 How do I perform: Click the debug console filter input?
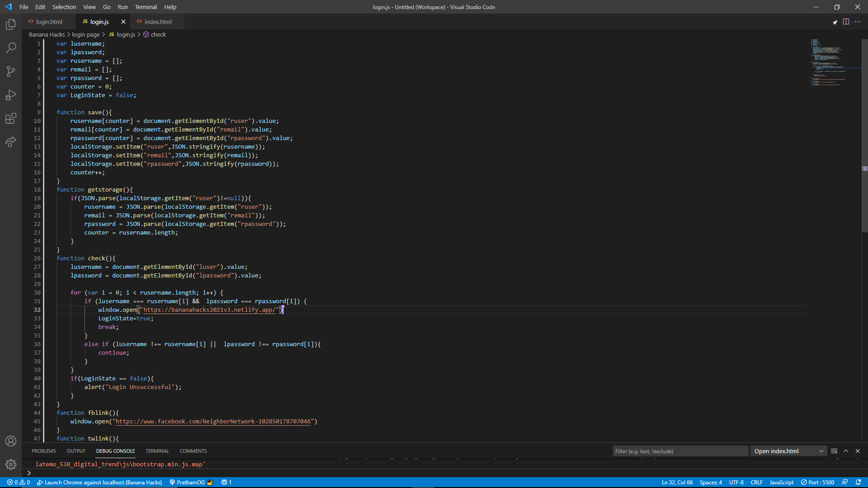[x=680, y=451]
